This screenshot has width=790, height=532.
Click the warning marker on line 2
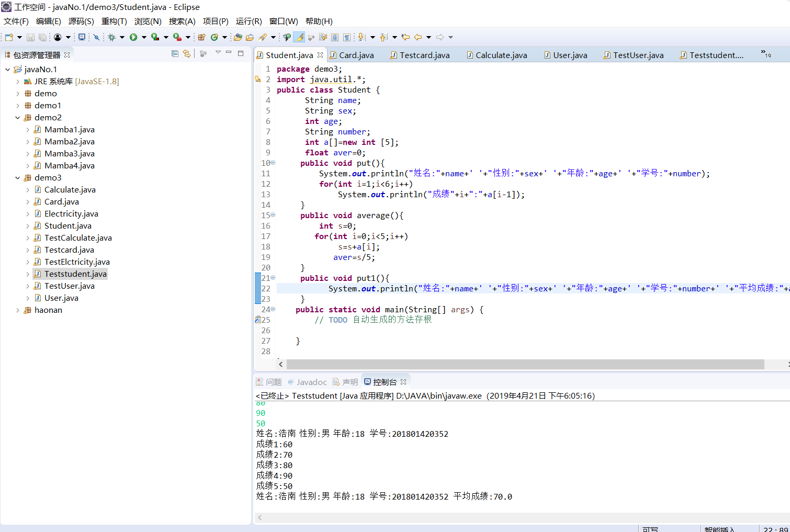(257, 80)
